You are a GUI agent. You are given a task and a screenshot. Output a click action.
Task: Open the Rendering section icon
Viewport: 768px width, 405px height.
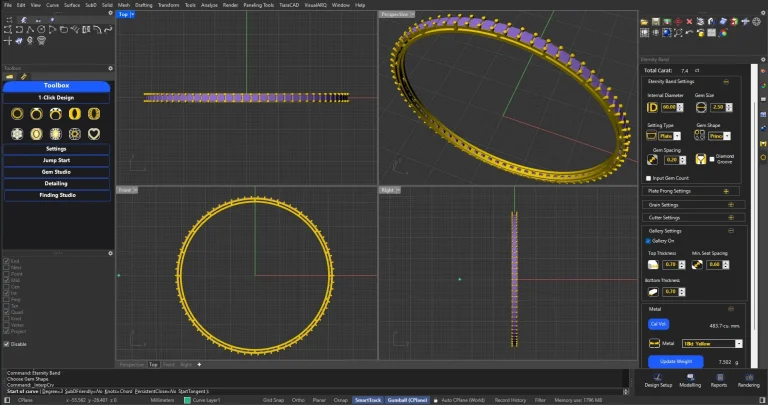748,375
